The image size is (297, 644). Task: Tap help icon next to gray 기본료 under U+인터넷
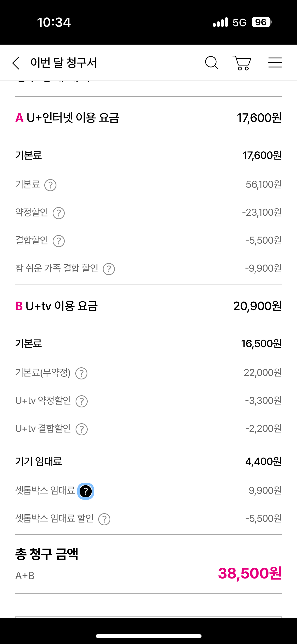(x=50, y=185)
